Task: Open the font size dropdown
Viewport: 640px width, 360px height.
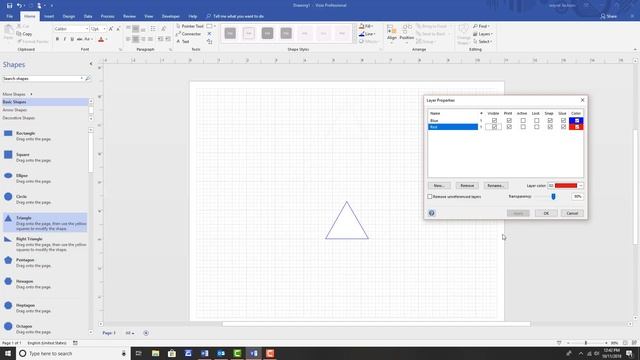Action: [x=104, y=29]
